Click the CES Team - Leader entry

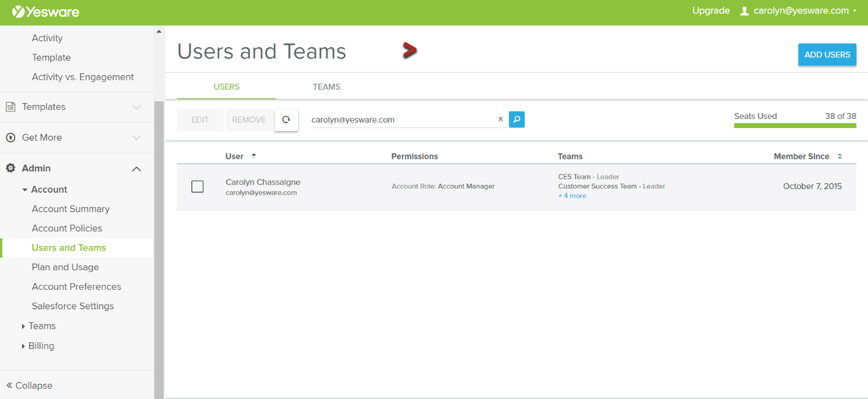[589, 177]
